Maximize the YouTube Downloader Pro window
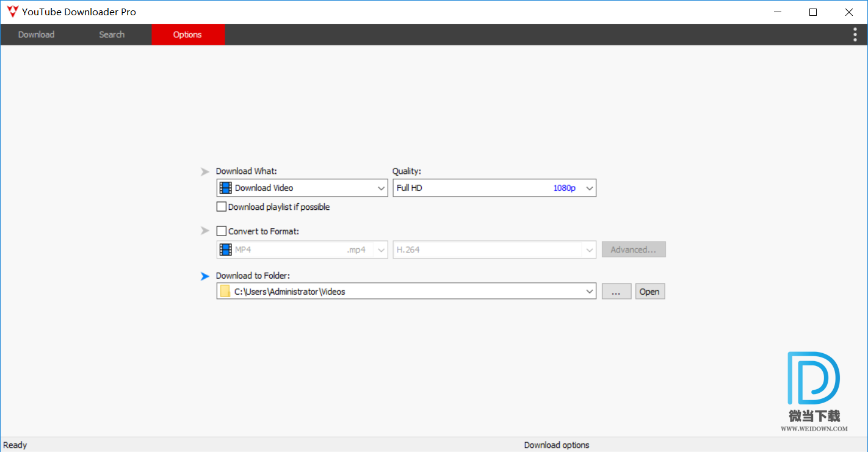This screenshot has height=452, width=868. [x=813, y=12]
